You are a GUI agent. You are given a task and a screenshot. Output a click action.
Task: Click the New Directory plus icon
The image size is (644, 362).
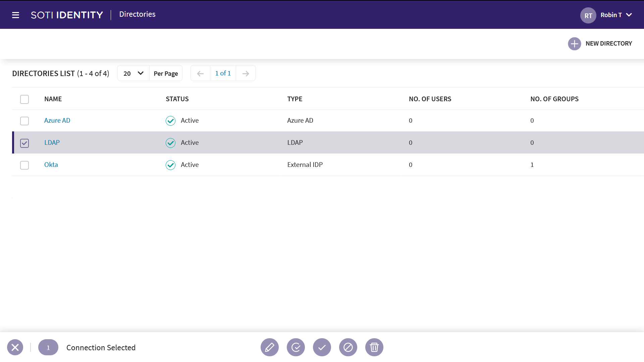coord(574,44)
